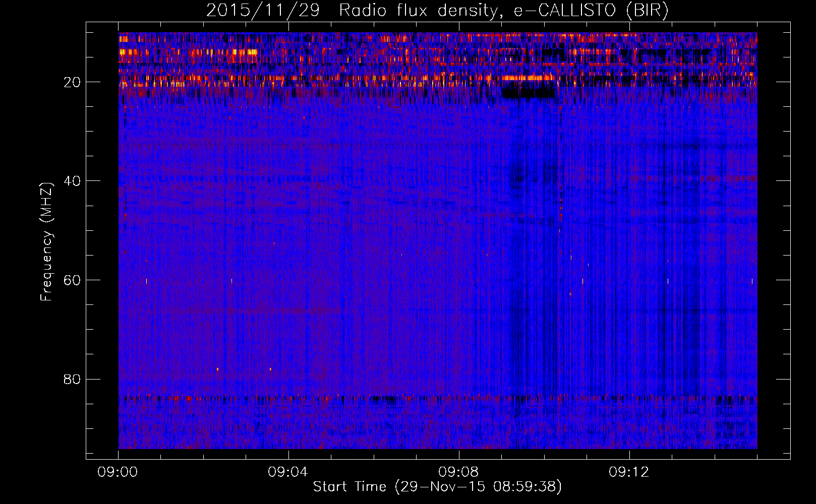Click the "Frequency (MHZ)" axis label

click(46, 242)
